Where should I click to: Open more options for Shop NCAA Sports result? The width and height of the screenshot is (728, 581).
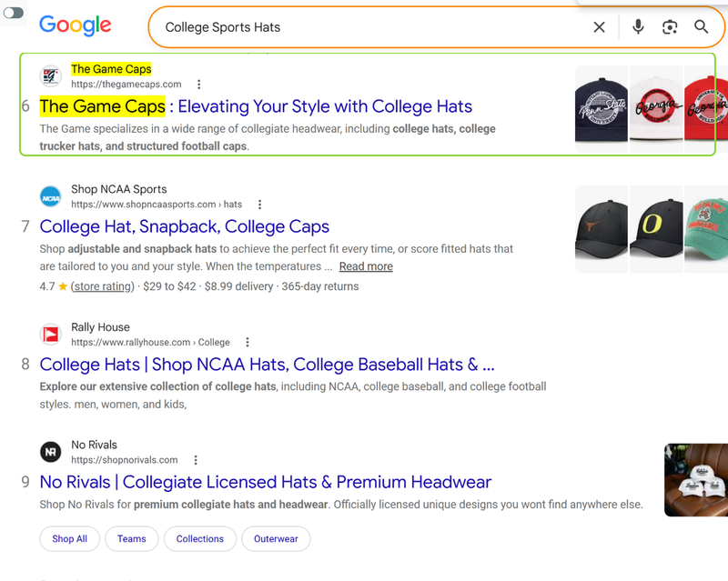(x=259, y=205)
